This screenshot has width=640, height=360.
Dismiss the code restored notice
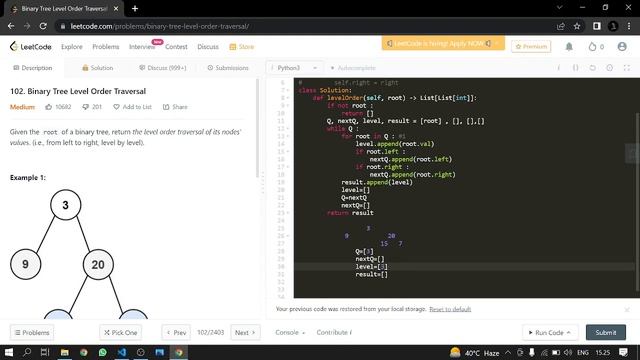pos(627,310)
